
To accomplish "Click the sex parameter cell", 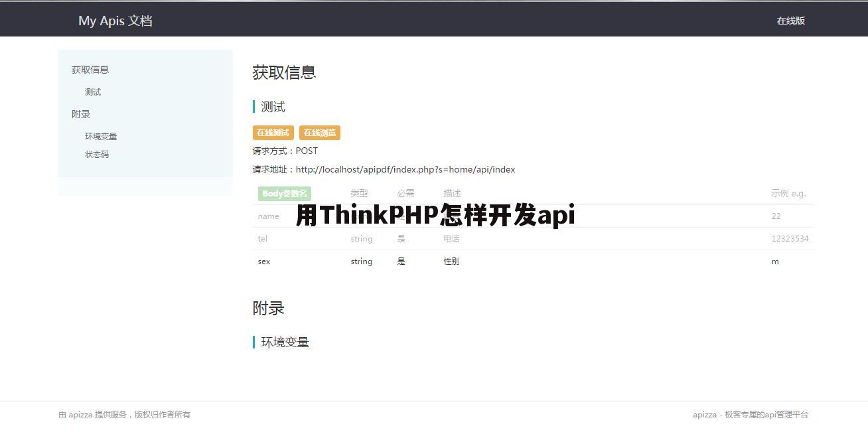I will click(264, 261).
